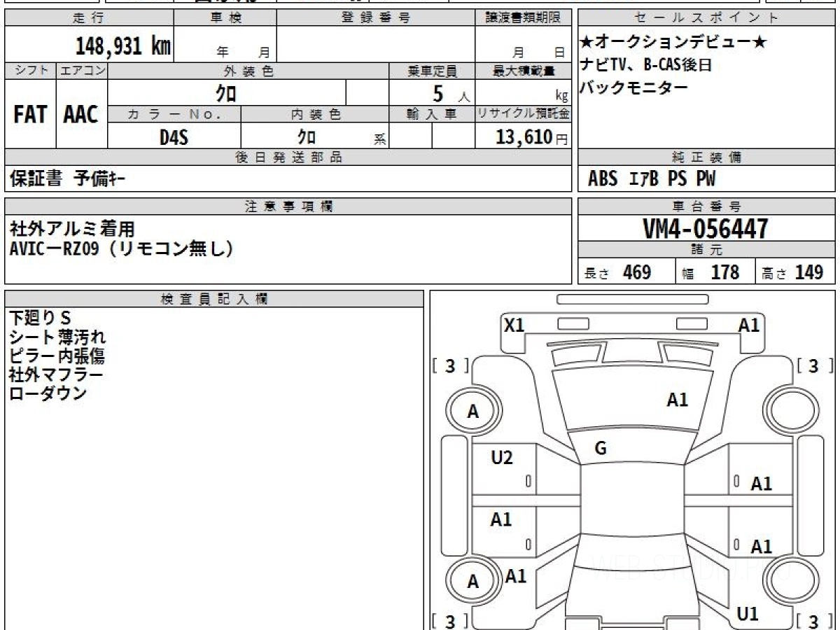Click the 検査員記入欄 header
The height and width of the screenshot is (630, 840).
(x=214, y=299)
